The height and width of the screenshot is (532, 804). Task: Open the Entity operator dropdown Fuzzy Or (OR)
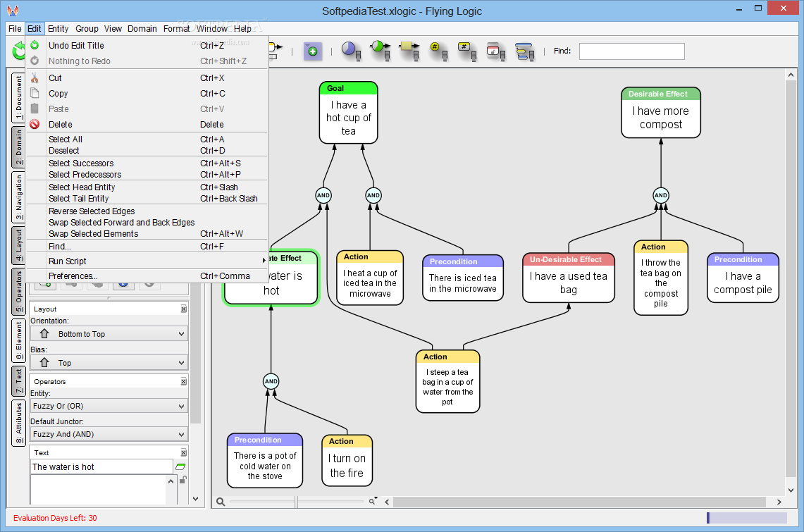(109, 406)
